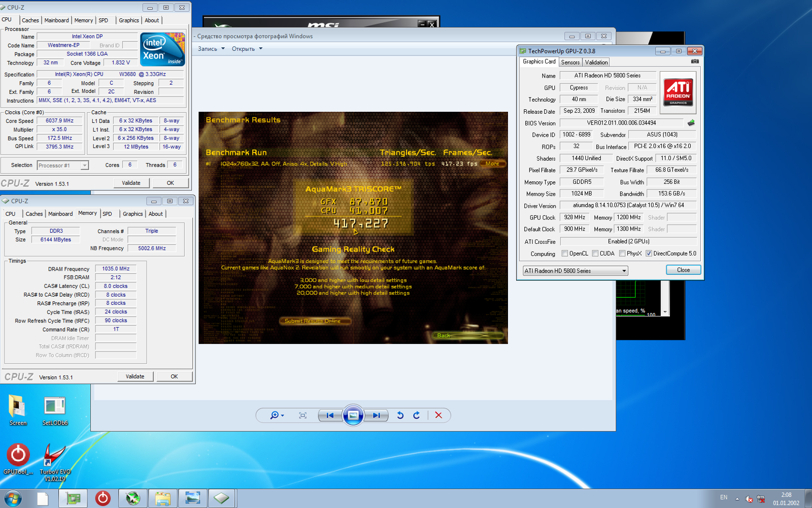Switch to Sensors tab in GPU-Z
Screen dimensions: 812x508
570,62
